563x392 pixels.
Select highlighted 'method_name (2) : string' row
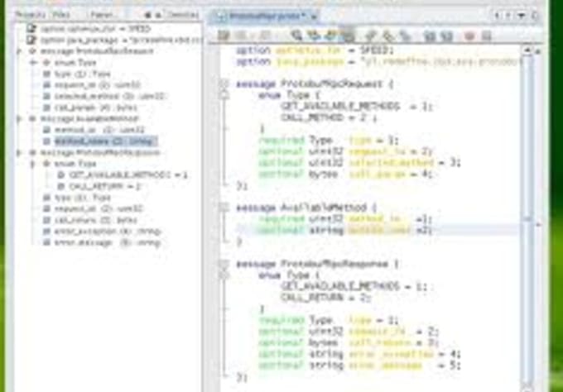(105, 141)
